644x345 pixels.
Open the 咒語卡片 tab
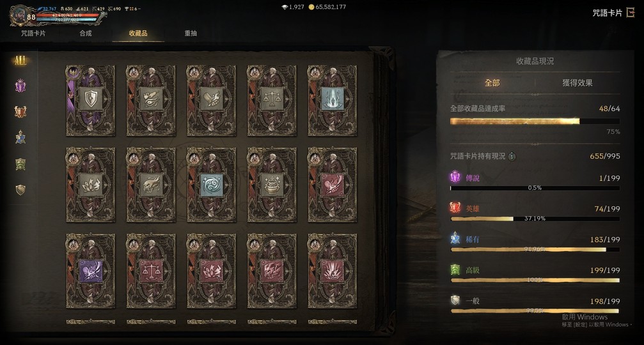33,33
